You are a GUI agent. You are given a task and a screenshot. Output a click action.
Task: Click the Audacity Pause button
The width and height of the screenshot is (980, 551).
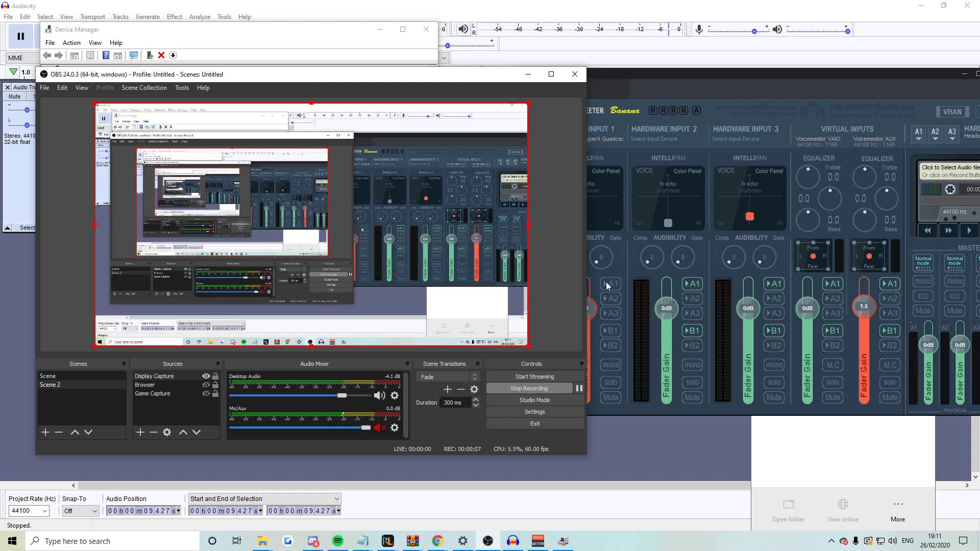(20, 36)
